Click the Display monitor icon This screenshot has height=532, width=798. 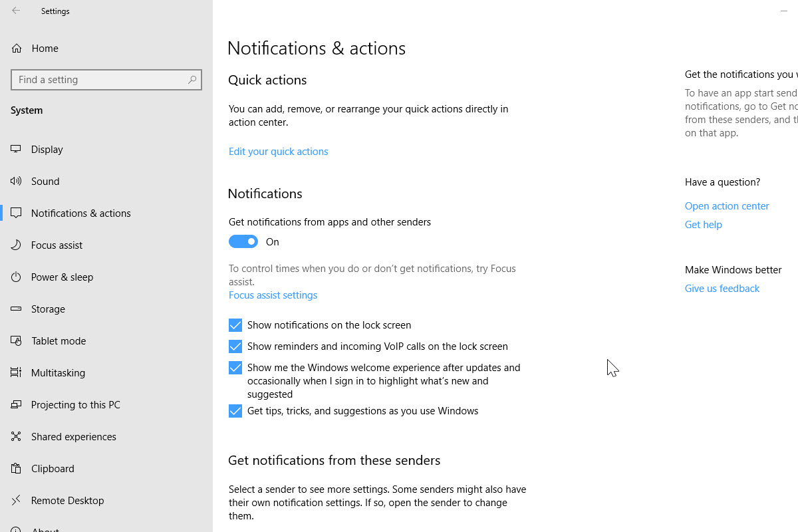click(17, 149)
